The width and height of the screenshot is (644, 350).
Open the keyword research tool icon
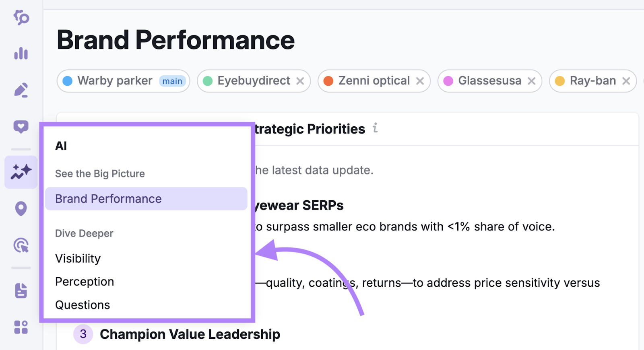(x=21, y=18)
